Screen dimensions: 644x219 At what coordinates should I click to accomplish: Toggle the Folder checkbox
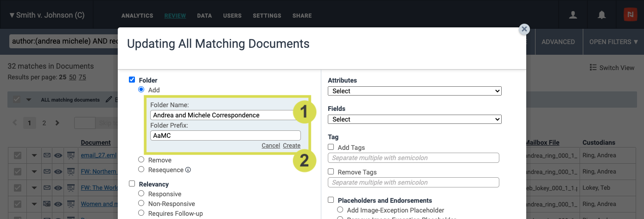(x=132, y=80)
